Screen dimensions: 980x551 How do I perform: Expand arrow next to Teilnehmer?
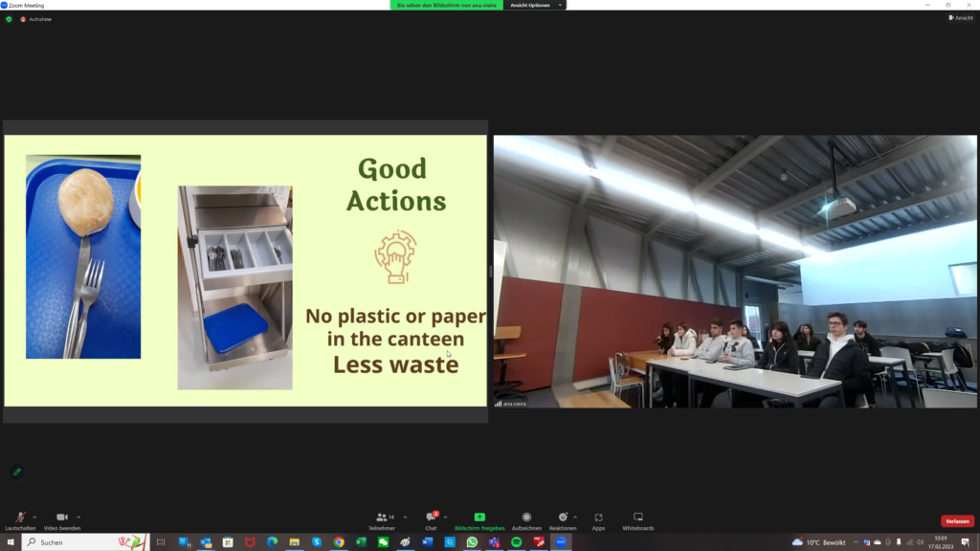[405, 517]
